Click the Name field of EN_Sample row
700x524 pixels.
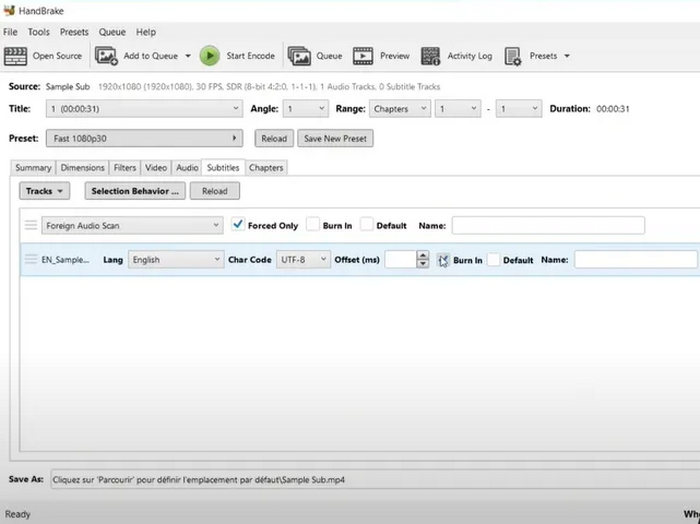pyautogui.click(x=636, y=260)
